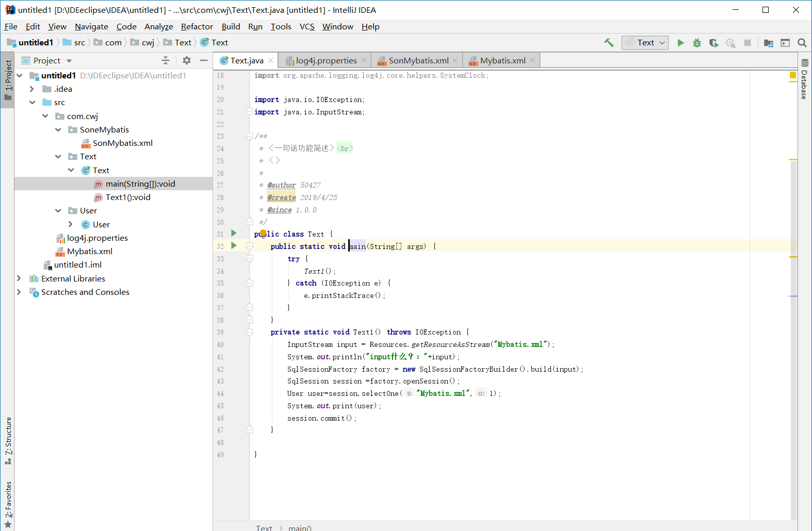This screenshot has width=812, height=531.
Task: Expand the .idea folder
Action: click(x=32, y=89)
